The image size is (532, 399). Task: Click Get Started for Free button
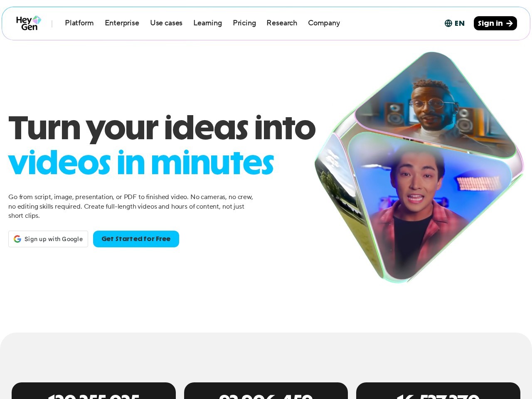(x=136, y=239)
